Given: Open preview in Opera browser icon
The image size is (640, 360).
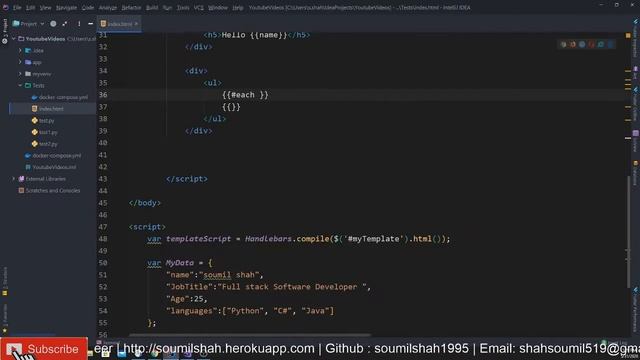Looking at the screenshot, I should pos(591,44).
